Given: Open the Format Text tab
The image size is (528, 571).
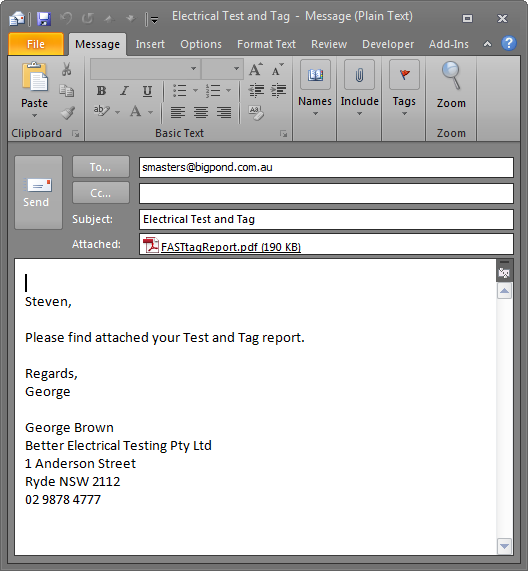Looking at the screenshot, I should coord(266,44).
